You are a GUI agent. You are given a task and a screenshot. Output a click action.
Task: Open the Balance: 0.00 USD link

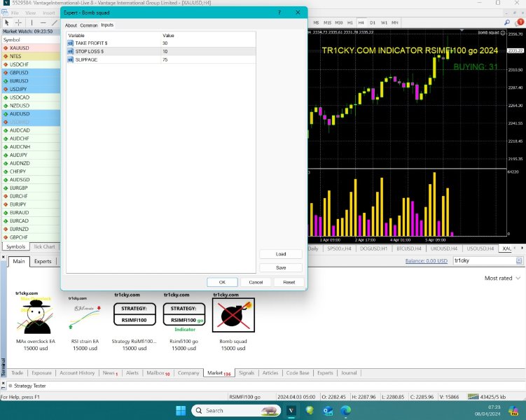click(x=426, y=261)
